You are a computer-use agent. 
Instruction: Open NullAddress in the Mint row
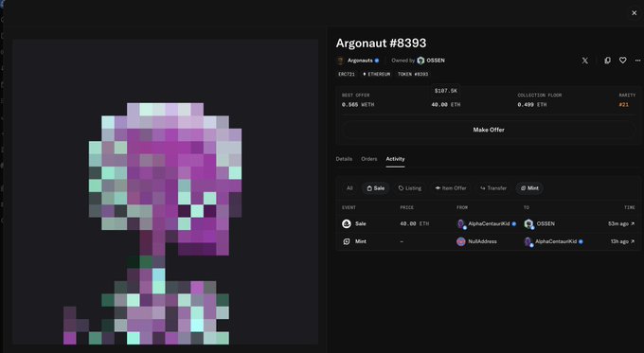tap(482, 241)
